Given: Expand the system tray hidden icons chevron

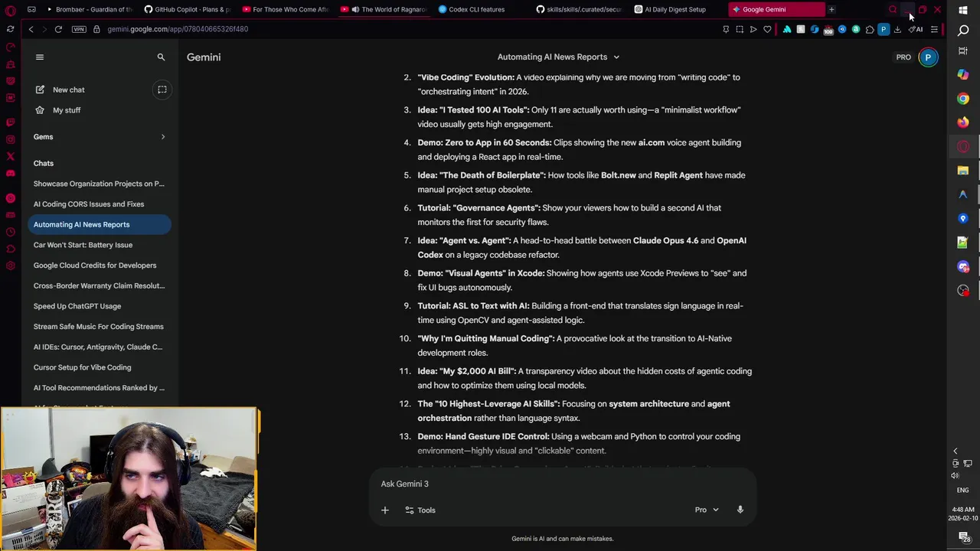Looking at the screenshot, I should (955, 451).
